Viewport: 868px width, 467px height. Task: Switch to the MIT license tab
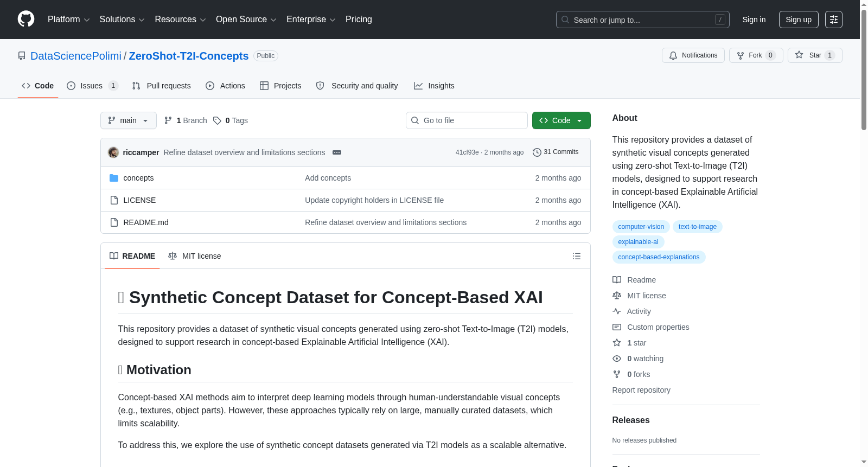point(195,256)
